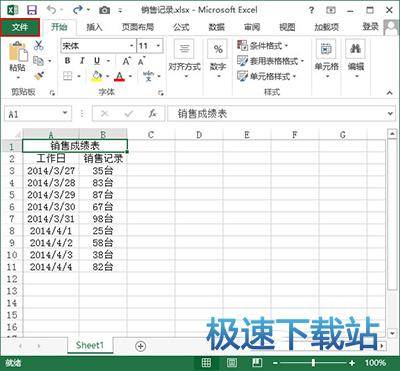This screenshot has width=400, height=371.
Task: Click the Save icon in quick access toolbar
Action: [32, 10]
